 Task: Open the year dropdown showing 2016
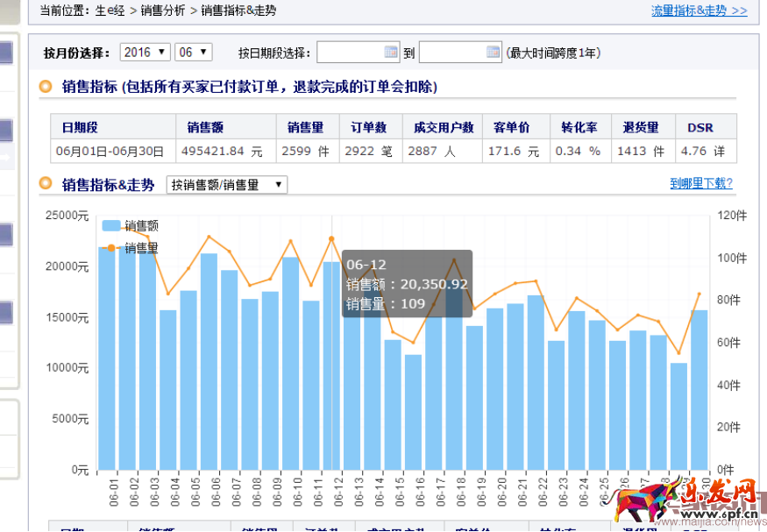pos(146,52)
